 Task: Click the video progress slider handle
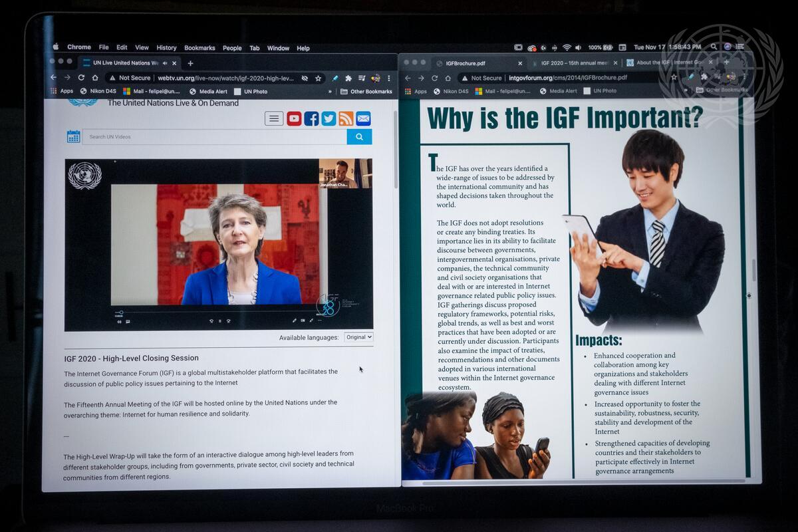tap(120, 313)
